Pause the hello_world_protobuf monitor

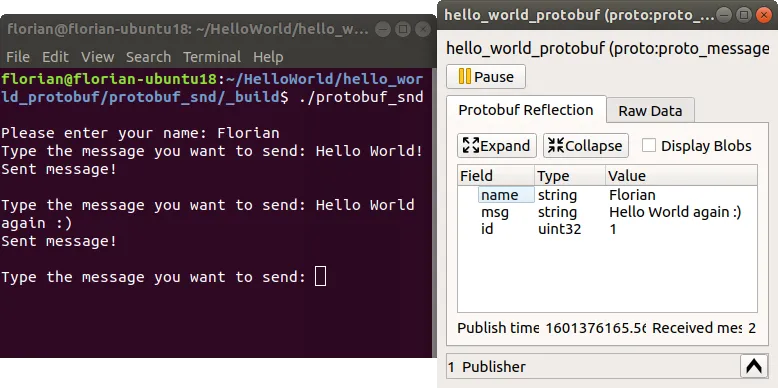[486, 77]
